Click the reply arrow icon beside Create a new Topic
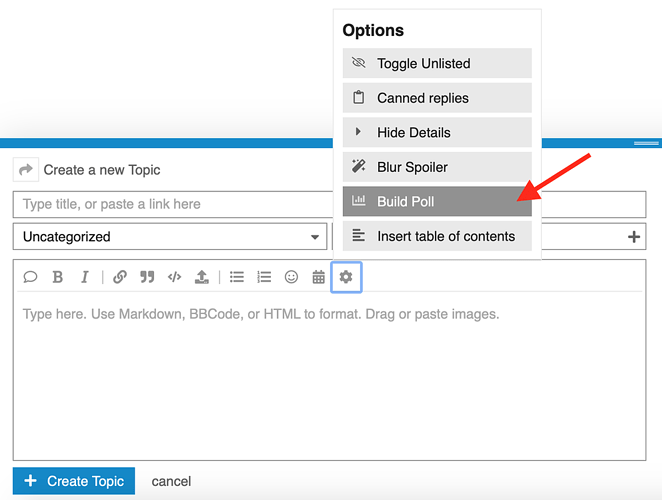The height and width of the screenshot is (500, 662). click(26, 170)
